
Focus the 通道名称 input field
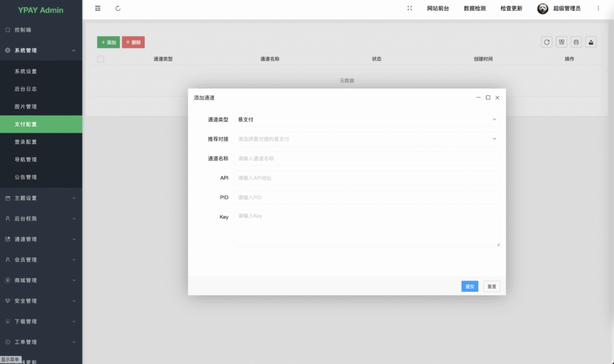(367, 158)
